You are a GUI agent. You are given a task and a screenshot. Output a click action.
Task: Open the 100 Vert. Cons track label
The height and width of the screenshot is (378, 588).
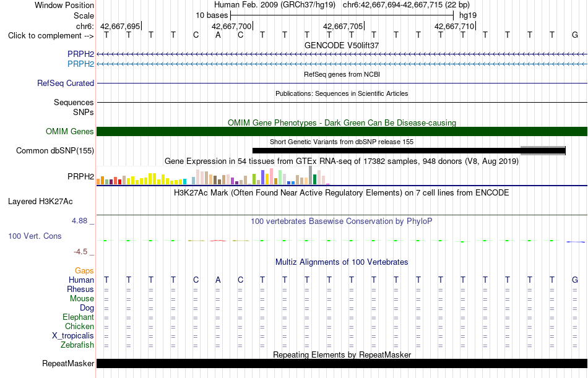[x=35, y=236]
